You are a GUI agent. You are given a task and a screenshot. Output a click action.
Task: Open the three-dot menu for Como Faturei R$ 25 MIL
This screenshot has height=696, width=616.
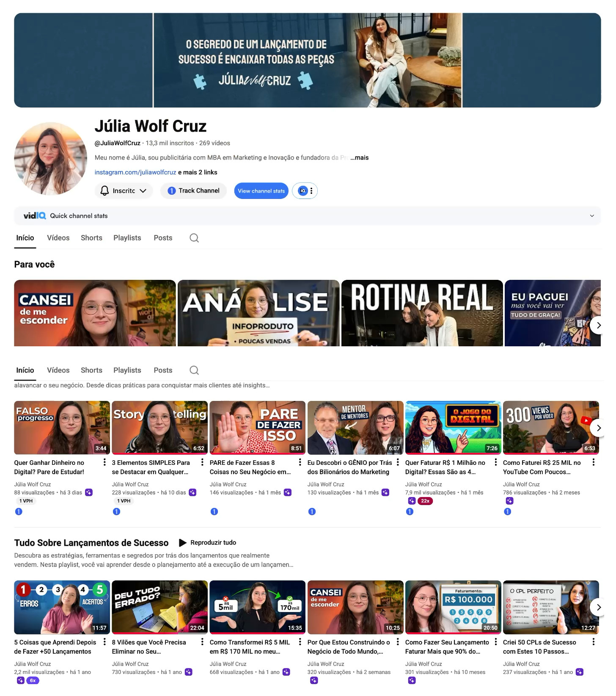point(594,462)
